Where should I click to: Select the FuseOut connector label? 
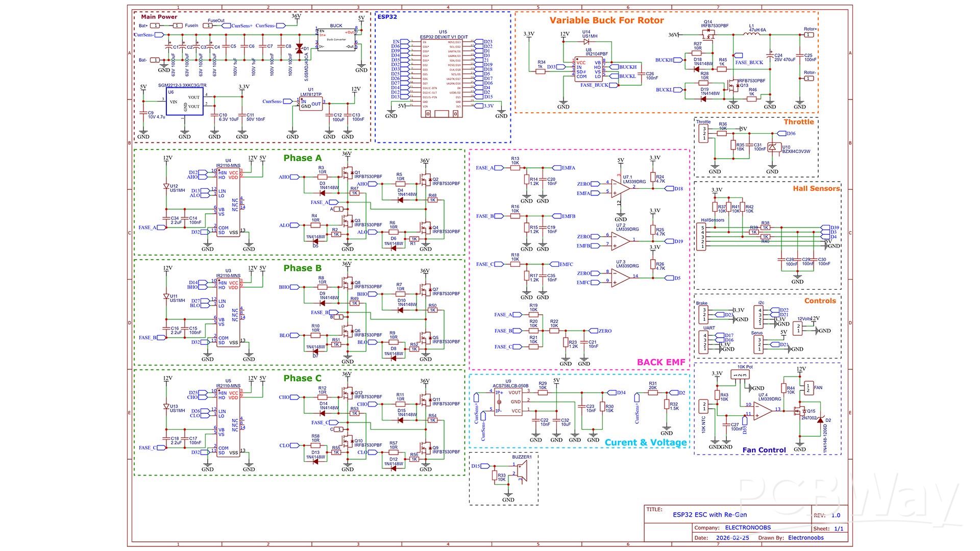point(215,21)
